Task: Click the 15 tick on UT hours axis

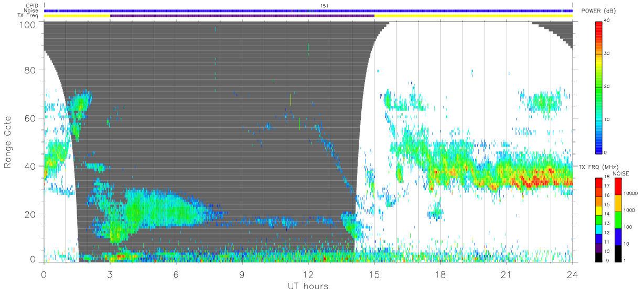Action: pyautogui.click(x=374, y=274)
